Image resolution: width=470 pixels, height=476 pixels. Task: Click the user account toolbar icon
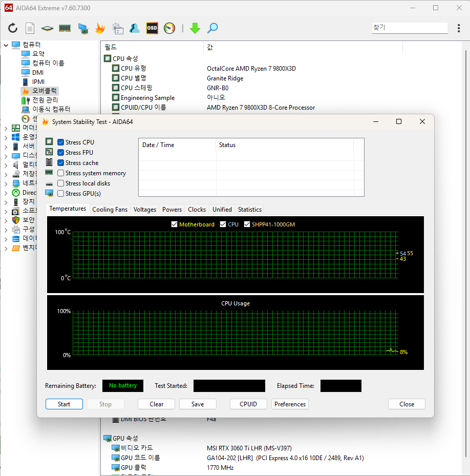pyautogui.click(x=135, y=28)
